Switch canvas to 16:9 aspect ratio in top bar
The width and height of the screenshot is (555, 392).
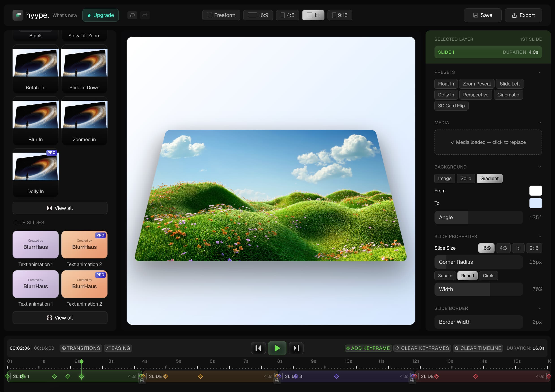[258, 15]
